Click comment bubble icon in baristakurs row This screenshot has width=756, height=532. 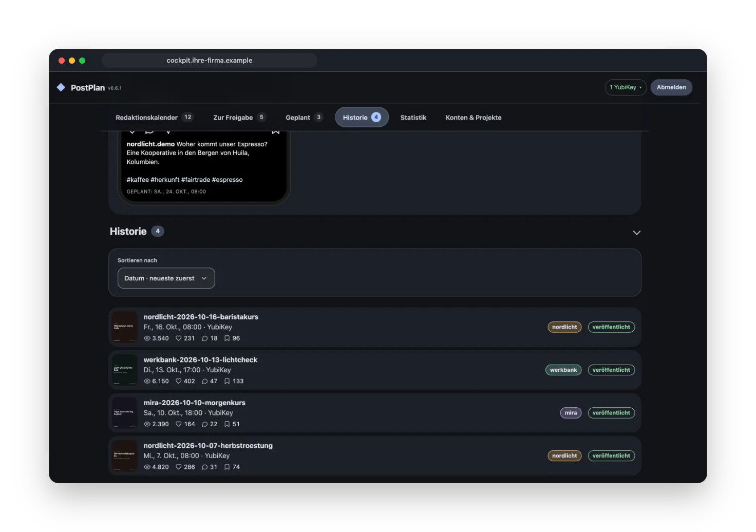205,338
